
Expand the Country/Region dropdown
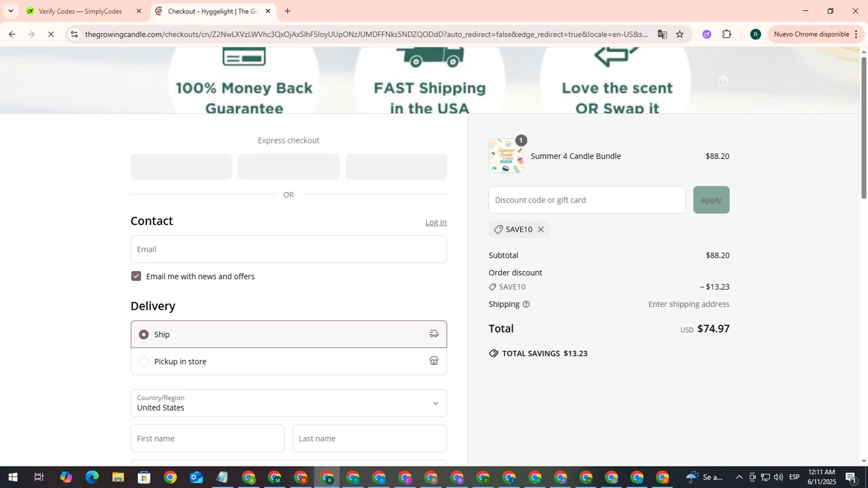tap(289, 403)
